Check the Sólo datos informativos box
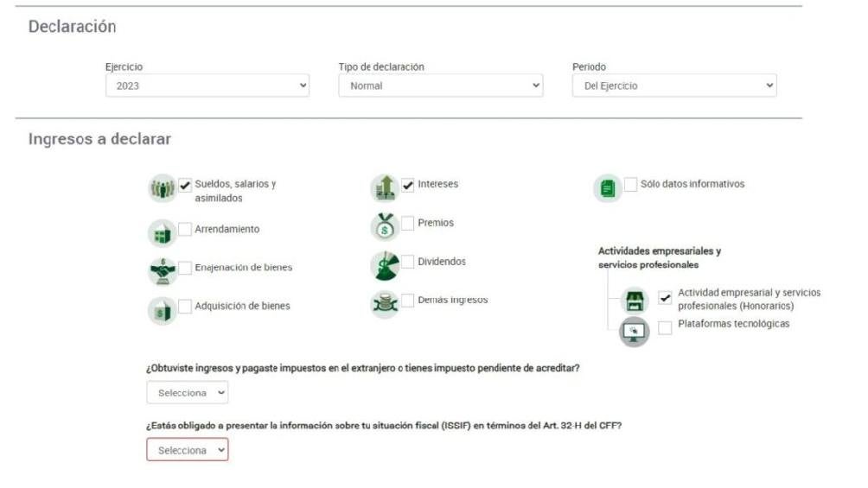The height and width of the screenshot is (488, 868). tap(631, 185)
